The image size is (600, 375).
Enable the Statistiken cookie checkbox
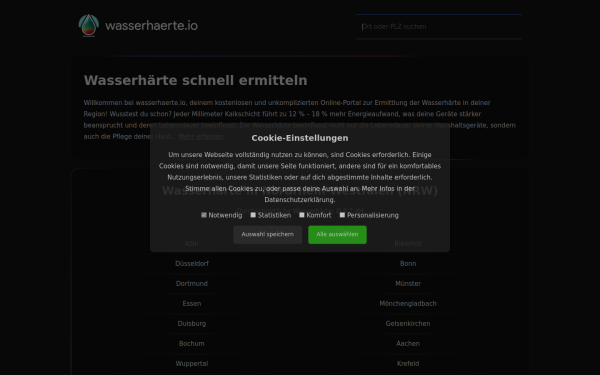pos(253,215)
